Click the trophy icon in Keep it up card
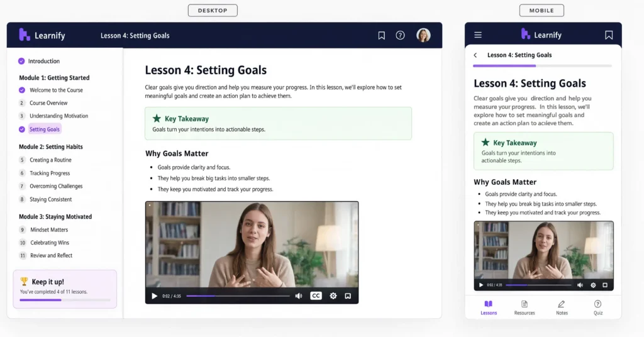 click(x=25, y=281)
